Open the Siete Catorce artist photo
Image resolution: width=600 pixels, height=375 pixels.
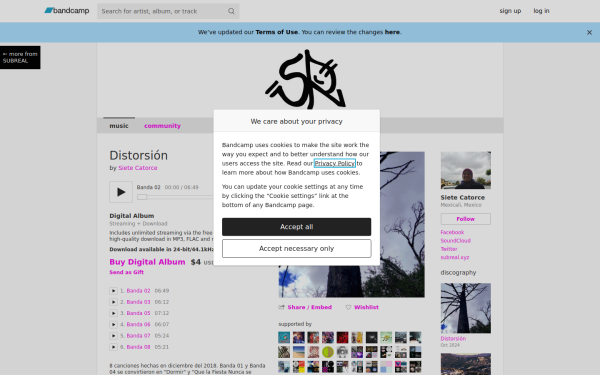pos(466,170)
